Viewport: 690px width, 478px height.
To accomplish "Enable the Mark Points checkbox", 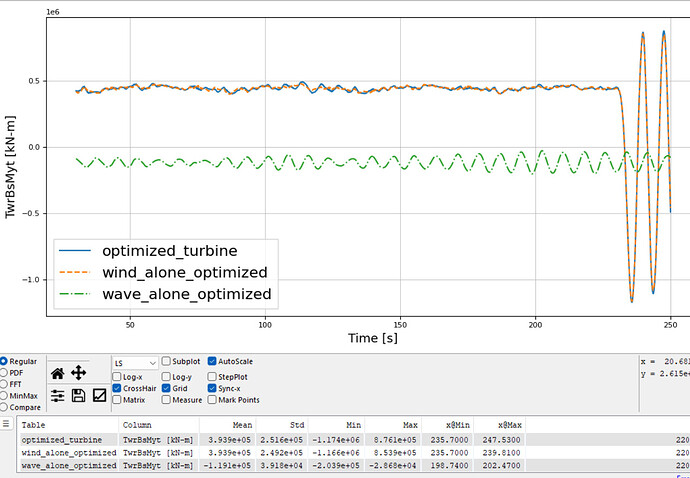I will pos(212,400).
